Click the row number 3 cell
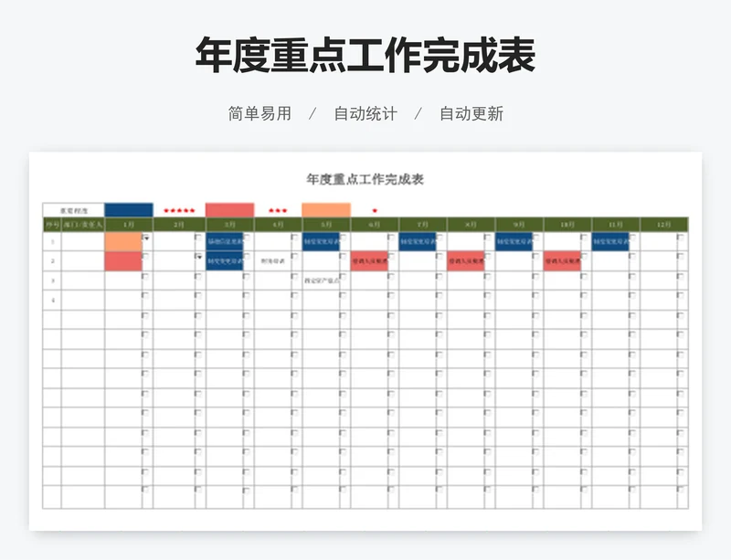The width and height of the screenshot is (731, 560). [x=52, y=280]
